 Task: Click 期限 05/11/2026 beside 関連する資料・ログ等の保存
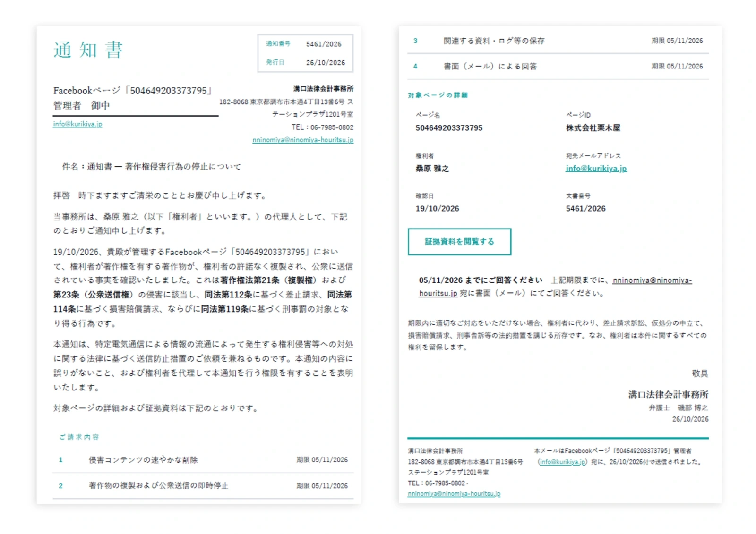coord(677,41)
